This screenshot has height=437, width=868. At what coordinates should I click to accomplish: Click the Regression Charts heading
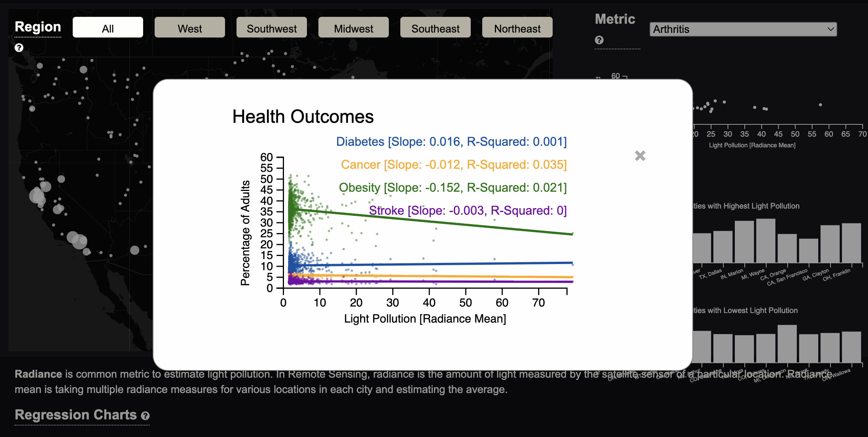(75, 415)
